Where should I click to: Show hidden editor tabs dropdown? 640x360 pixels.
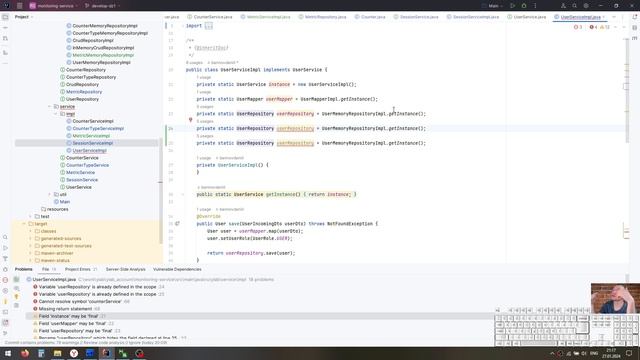(x=614, y=17)
